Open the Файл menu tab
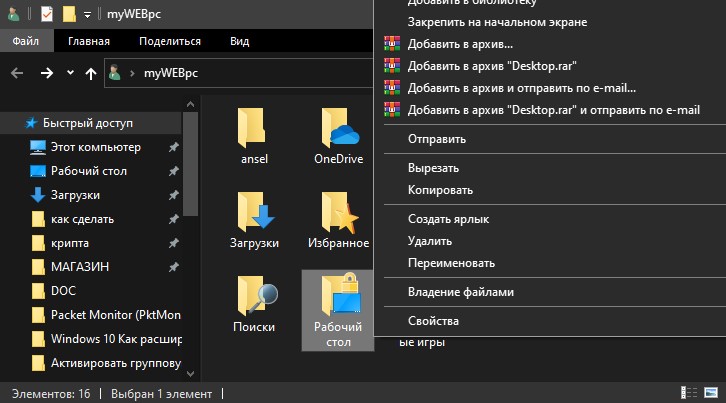 click(26, 41)
